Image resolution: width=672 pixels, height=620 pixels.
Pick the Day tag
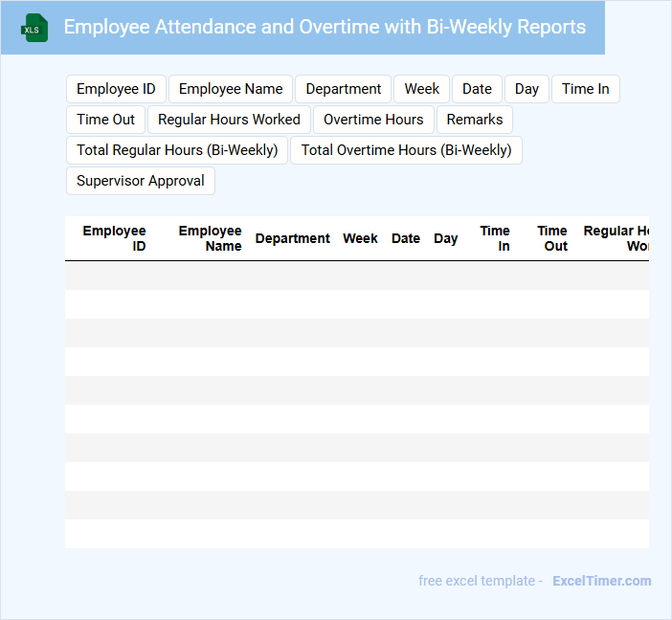[x=526, y=89]
